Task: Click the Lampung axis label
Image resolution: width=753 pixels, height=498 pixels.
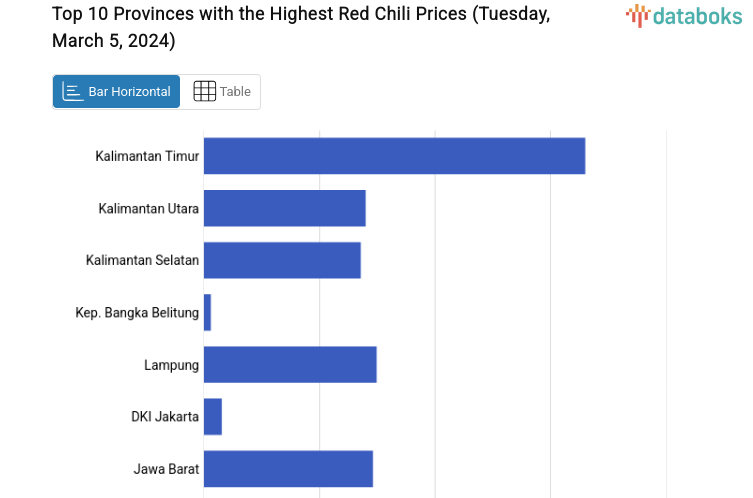Action: click(x=171, y=365)
